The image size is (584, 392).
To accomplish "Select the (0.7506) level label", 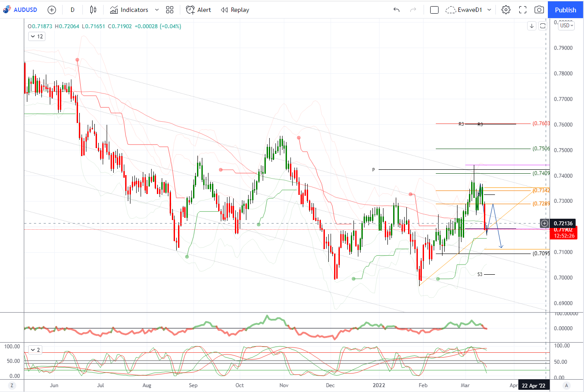I will (x=541, y=149).
